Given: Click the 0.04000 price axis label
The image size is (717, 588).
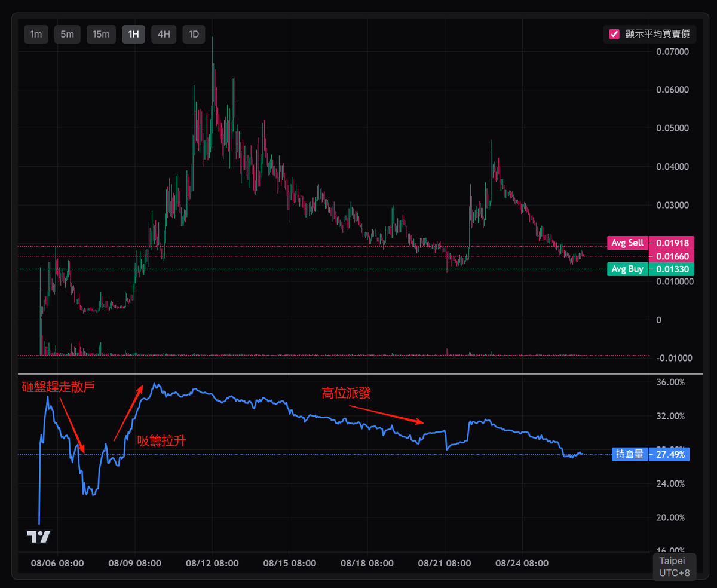Looking at the screenshot, I should click(672, 167).
